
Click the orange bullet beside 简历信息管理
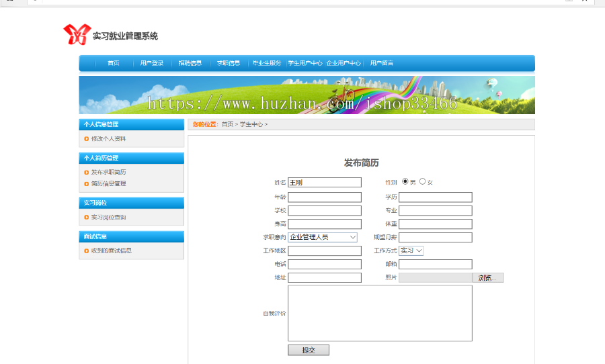pos(87,184)
